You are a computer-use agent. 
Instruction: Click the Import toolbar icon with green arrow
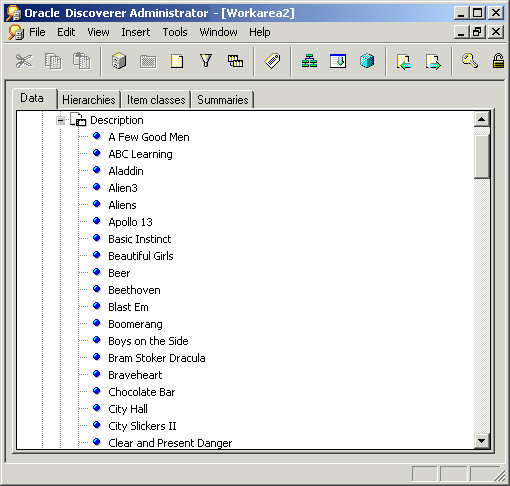(x=404, y=62)
